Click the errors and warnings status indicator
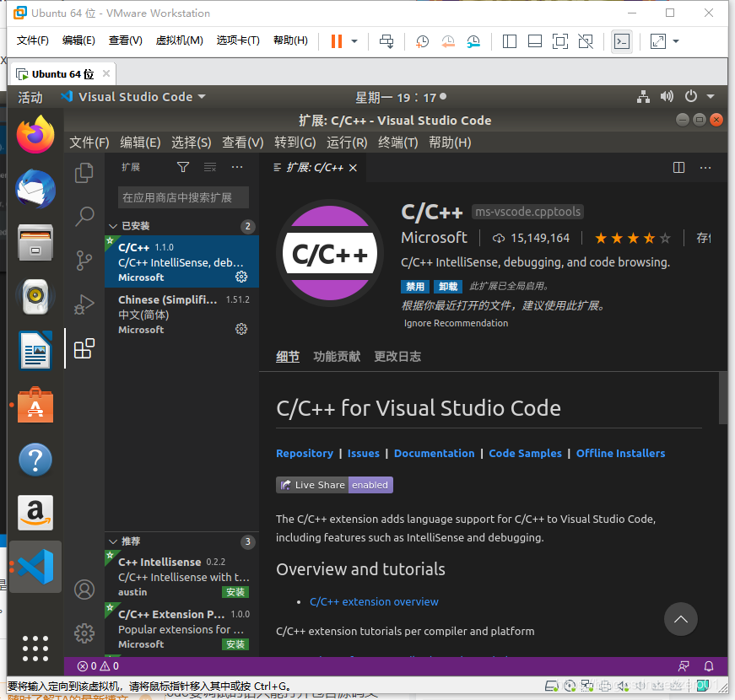Viewport: 735px width, 700px height. pos(98,665)
